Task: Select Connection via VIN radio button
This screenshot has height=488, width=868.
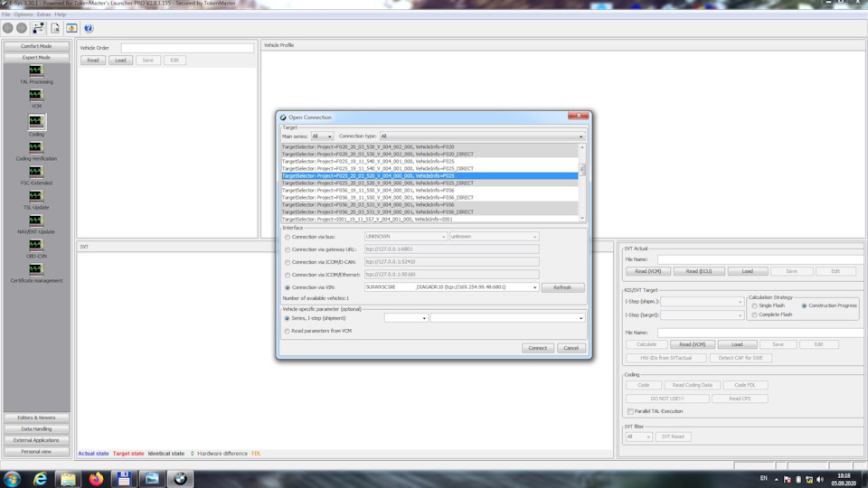Action: (288, 287)
